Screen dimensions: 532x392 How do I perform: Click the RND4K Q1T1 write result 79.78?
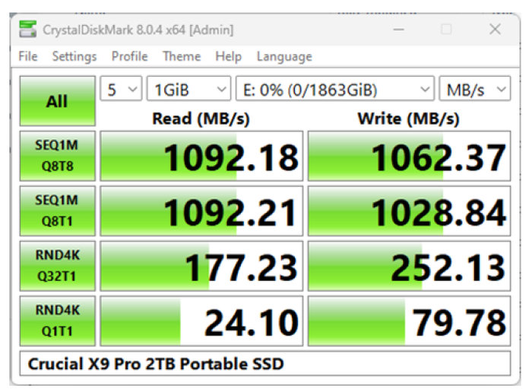(x=409, y=321)
